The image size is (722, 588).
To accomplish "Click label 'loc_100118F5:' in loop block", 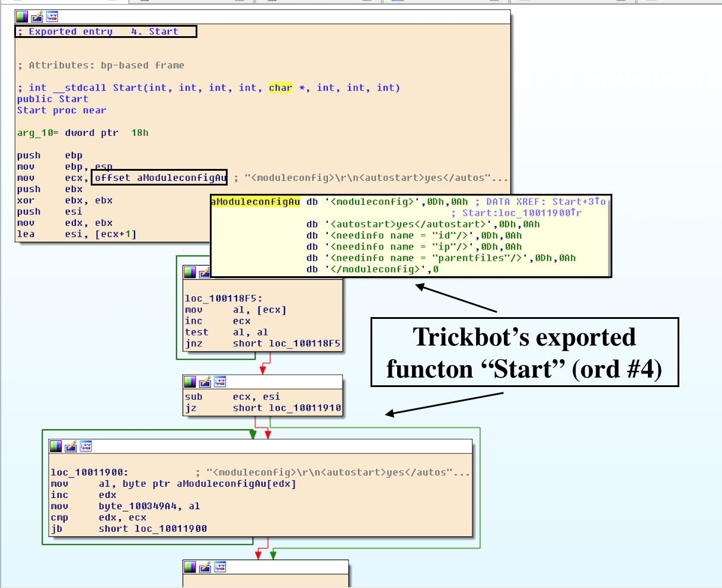I will tap(223, 299).
